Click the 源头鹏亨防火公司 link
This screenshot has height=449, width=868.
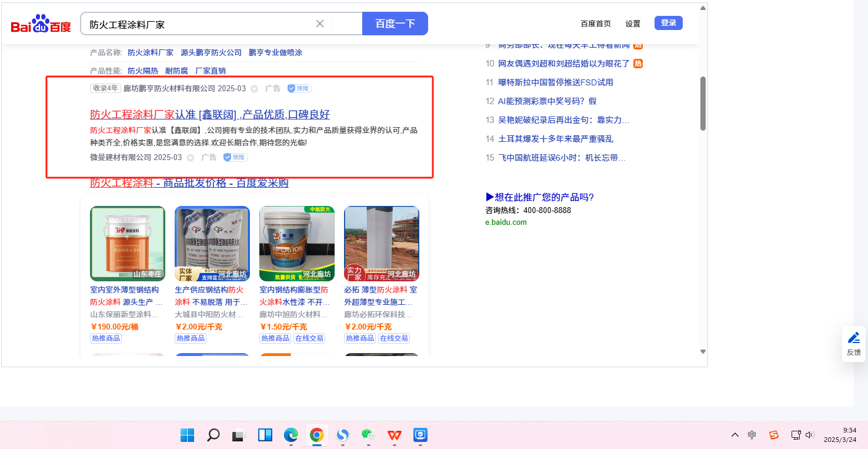[211, 52]
